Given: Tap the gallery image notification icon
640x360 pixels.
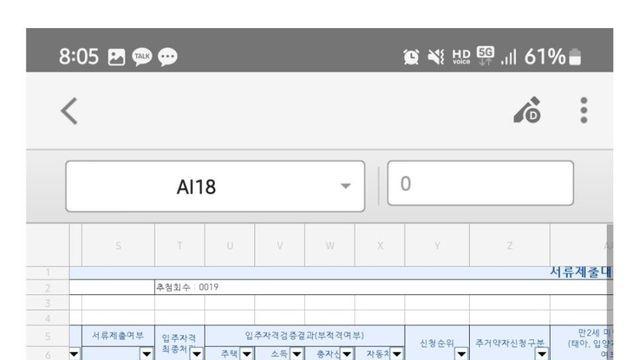Looking at the screenshot, I should (x=116, y=57).
